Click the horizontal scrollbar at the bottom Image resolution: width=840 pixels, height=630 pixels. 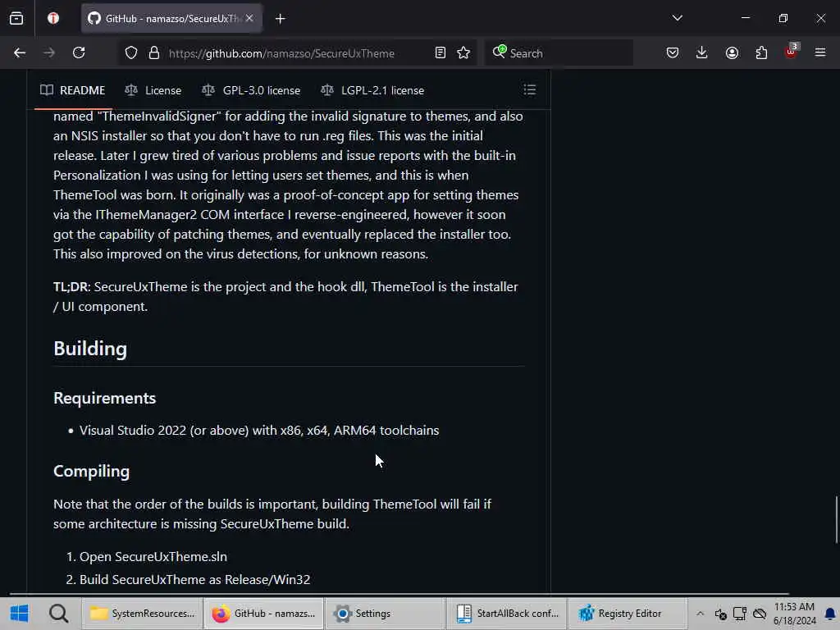[x=399, y=594]
